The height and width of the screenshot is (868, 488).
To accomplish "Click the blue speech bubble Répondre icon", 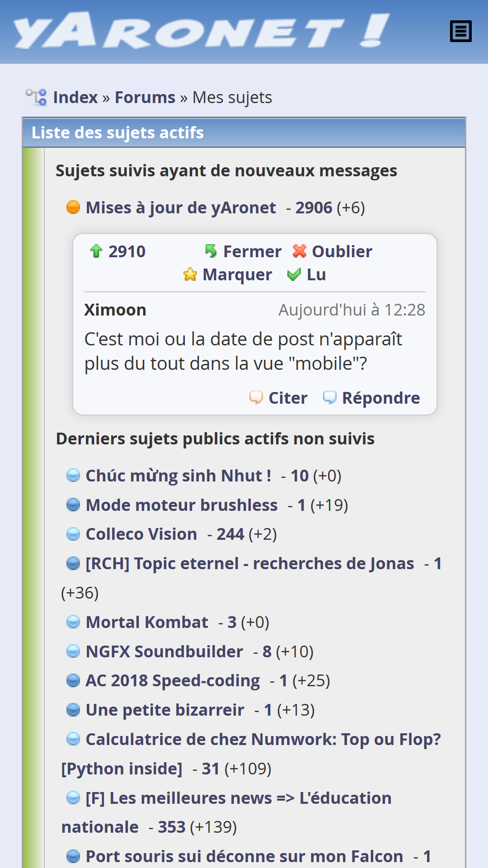I will pos(329,397).
